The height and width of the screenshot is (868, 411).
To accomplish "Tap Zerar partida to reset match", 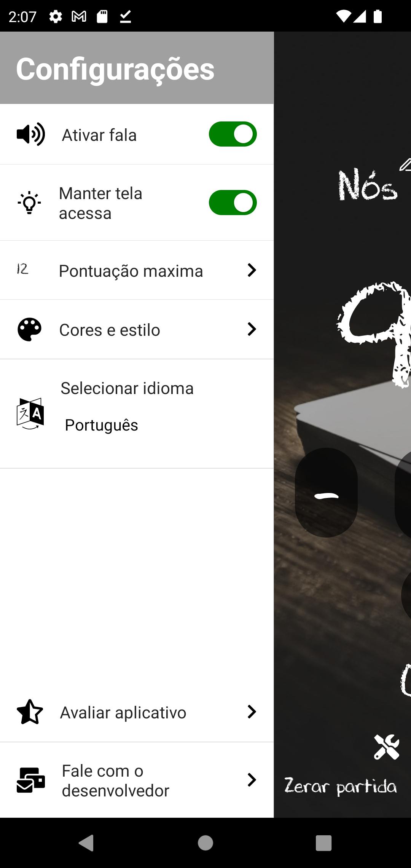I will tap(341, 787).
